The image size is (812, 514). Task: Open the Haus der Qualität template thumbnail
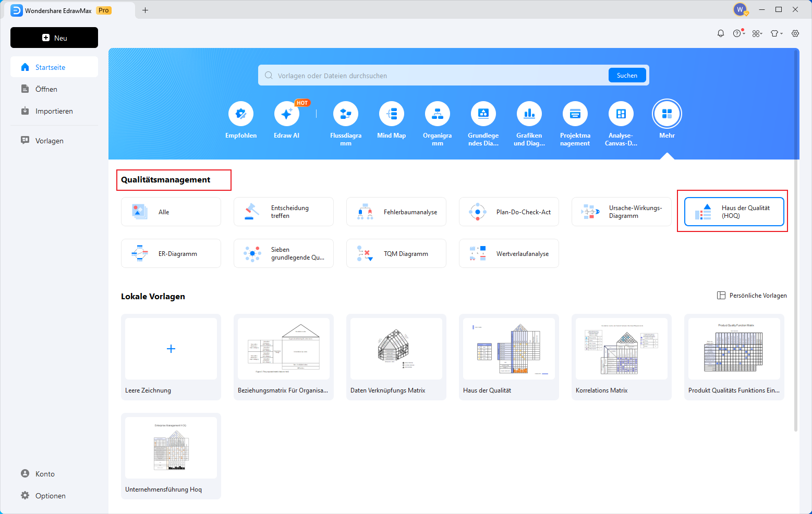[509, 357]
